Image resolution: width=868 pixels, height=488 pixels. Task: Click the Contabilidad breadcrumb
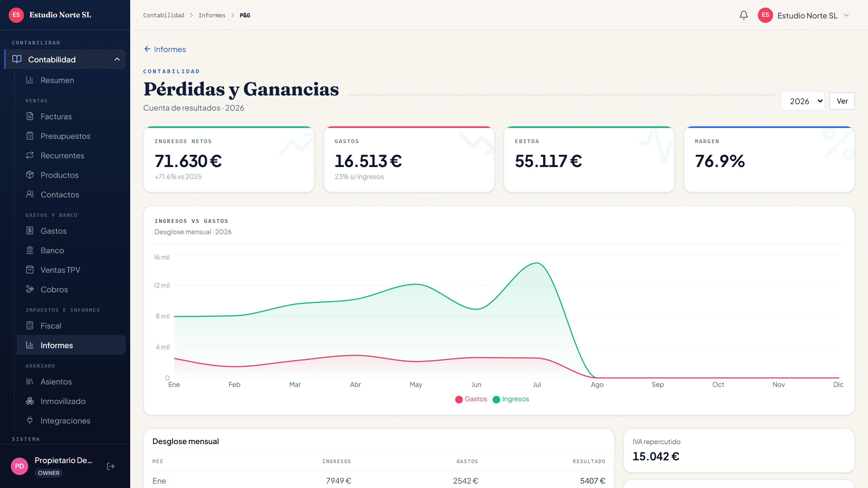click(x=163, y=15)
